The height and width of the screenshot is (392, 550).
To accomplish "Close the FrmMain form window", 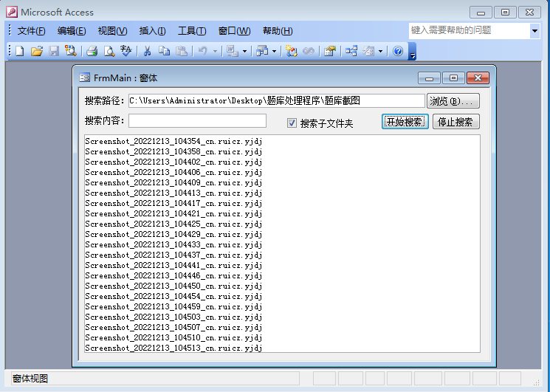I will pos(478,78).
